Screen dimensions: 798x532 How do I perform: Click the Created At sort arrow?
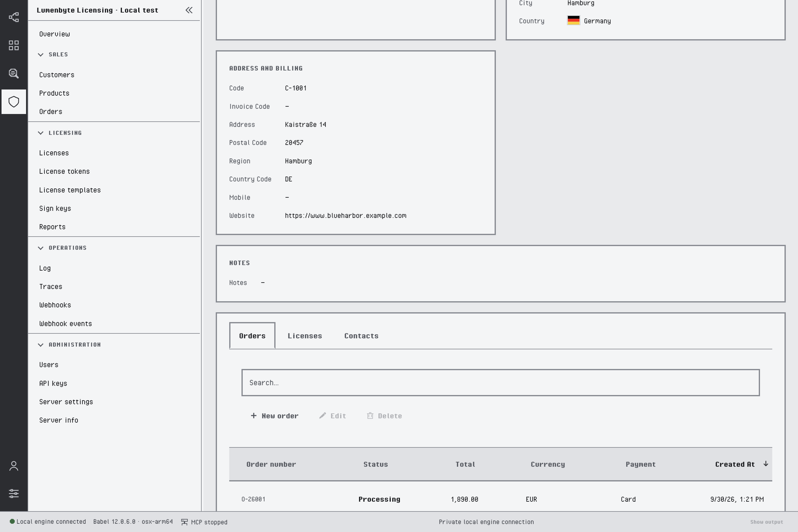click(x=766, y=464)
